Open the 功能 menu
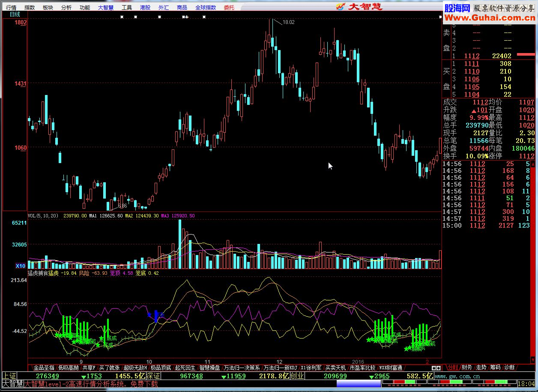This screenshot has height=392, width=538. coord(85,7)
